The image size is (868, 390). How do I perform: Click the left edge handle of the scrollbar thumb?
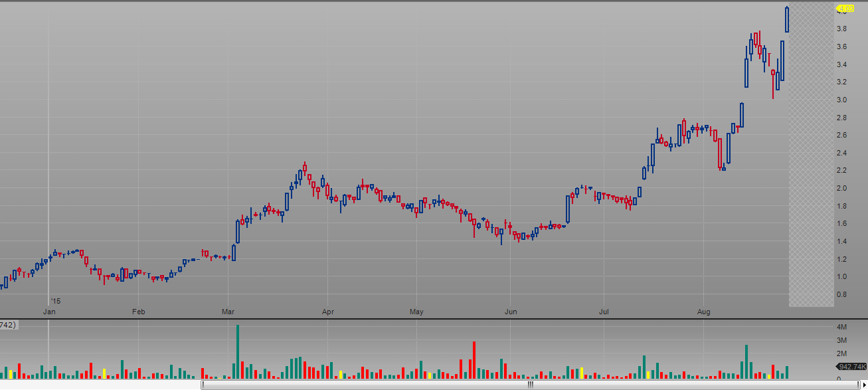203,385
